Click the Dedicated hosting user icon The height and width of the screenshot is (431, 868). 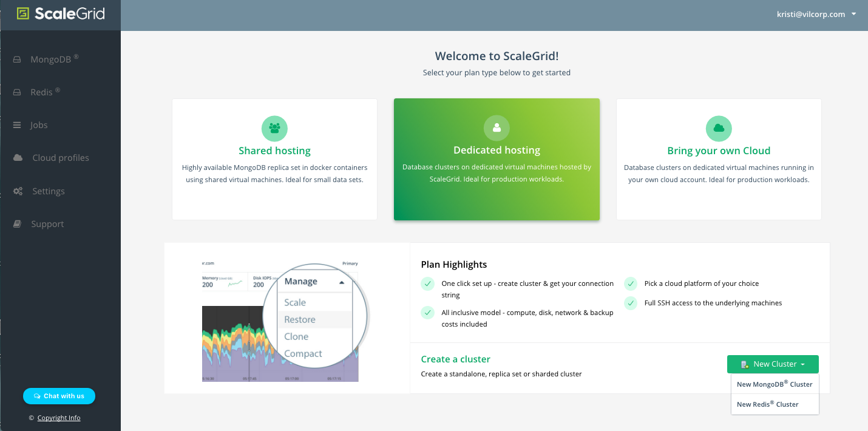coord(497,127)
